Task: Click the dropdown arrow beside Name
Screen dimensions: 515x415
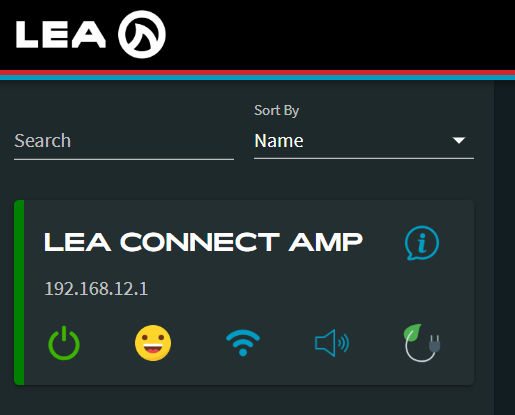Action: point(459,140)
